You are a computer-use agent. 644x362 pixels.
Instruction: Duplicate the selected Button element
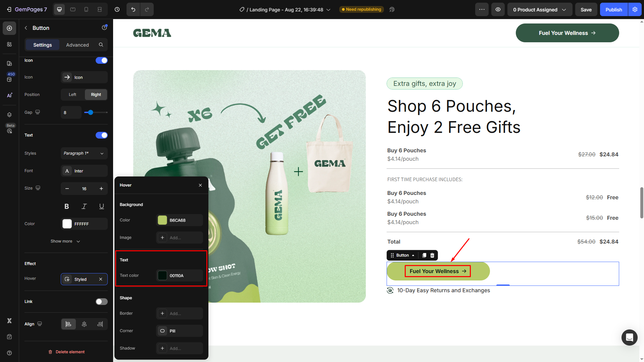424,255
